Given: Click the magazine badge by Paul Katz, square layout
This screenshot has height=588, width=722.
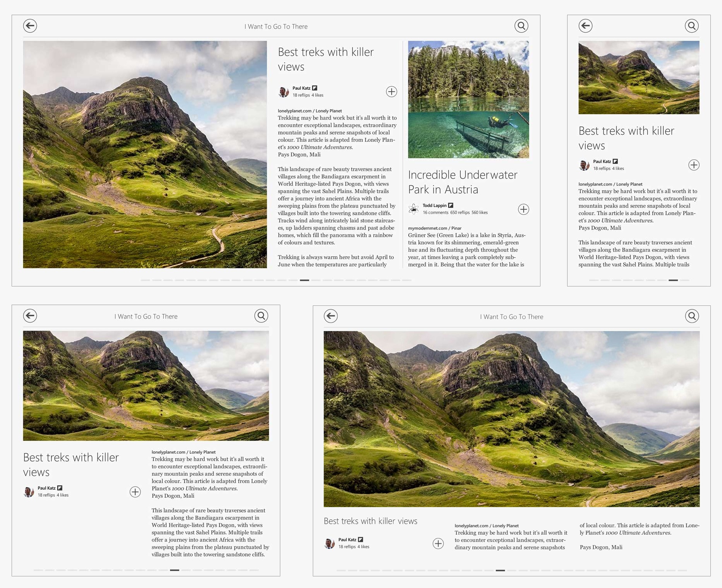Looking at the screenshot, I should 60,488.
